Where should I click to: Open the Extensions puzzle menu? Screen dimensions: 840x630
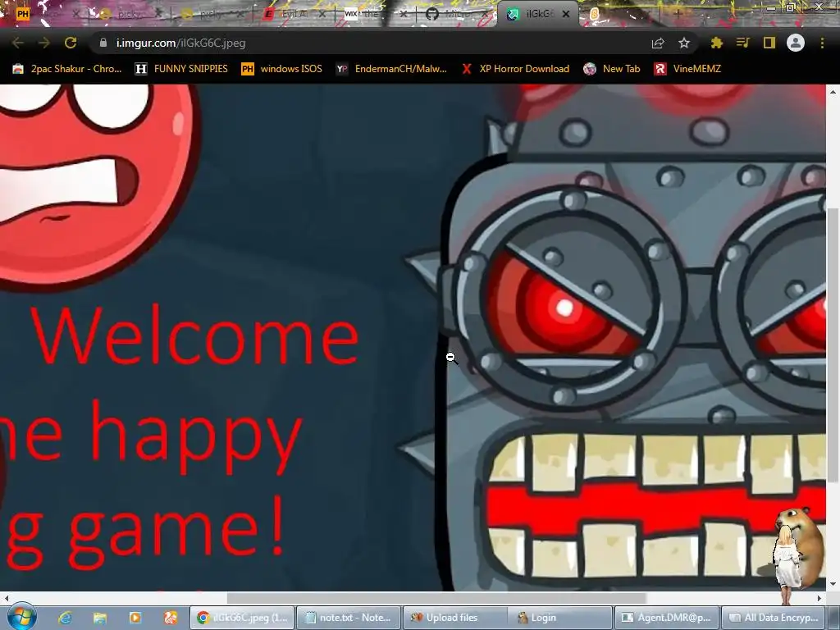717,43
